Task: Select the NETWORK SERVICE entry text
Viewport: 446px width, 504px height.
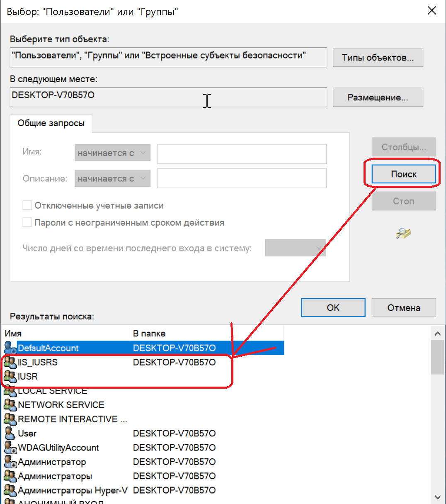Action: 61,405
